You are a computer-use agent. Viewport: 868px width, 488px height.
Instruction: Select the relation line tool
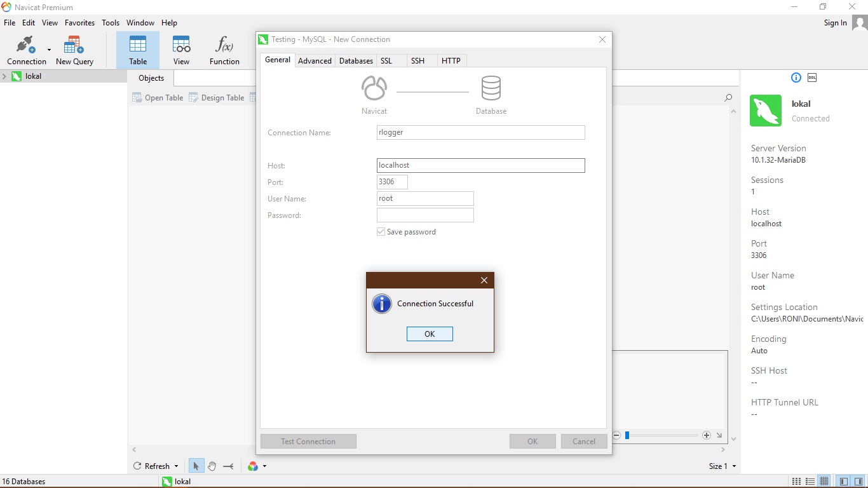pos(229,466)
